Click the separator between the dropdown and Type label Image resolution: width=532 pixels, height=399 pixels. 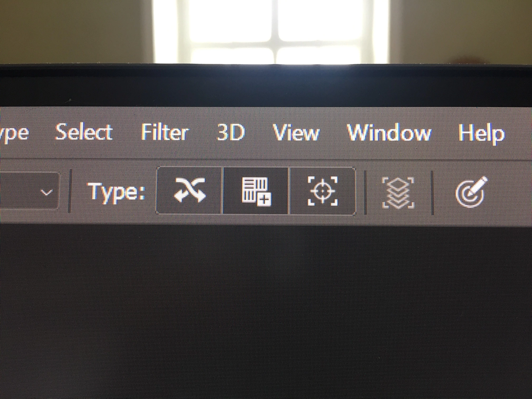[x=70, y=191]
